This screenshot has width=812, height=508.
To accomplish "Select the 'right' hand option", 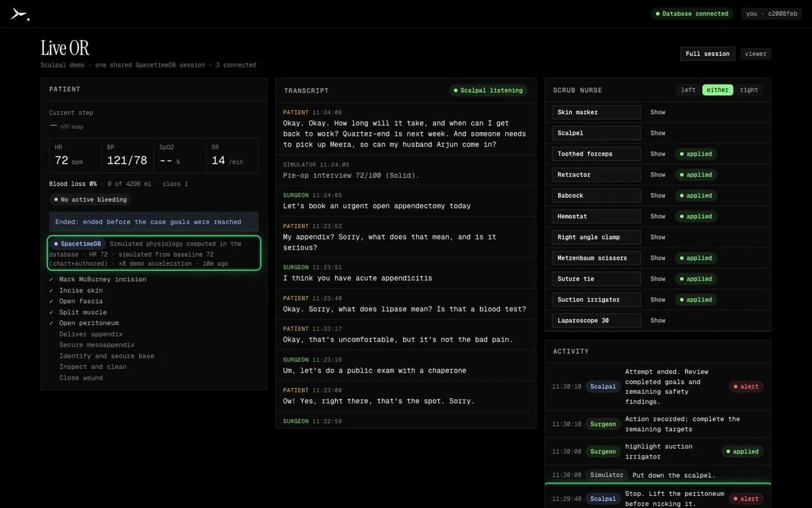I will (749, 90).
